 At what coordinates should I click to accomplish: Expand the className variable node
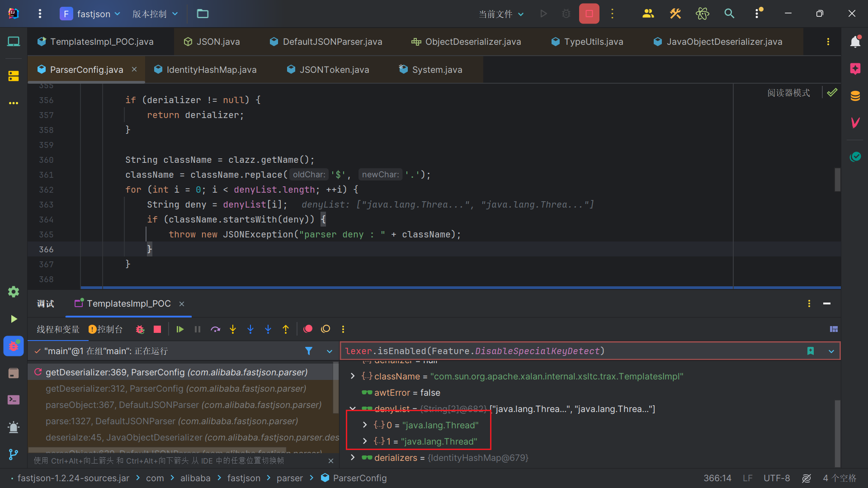353,376
